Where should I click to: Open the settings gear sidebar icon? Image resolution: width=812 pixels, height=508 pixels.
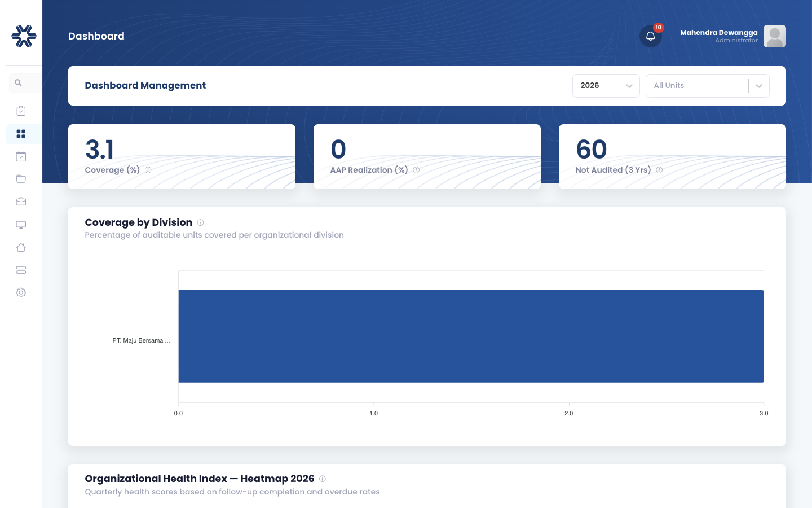click(x=21, y=292)
